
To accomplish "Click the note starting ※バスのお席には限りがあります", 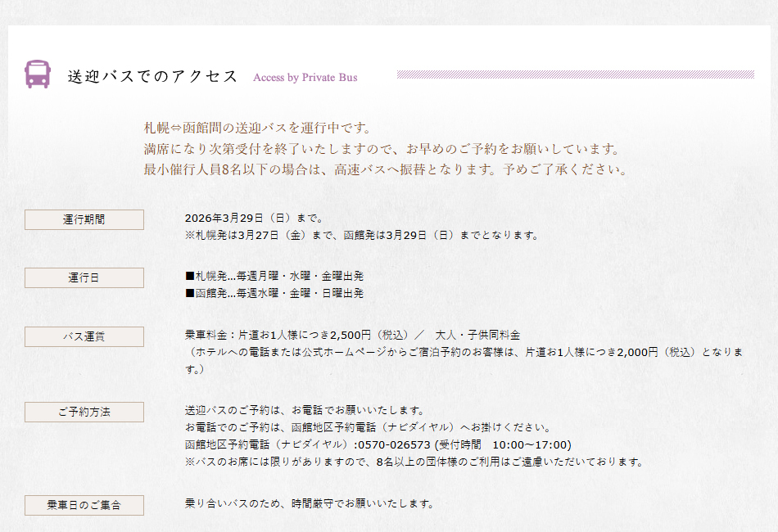I will click(x=414, y=462).
